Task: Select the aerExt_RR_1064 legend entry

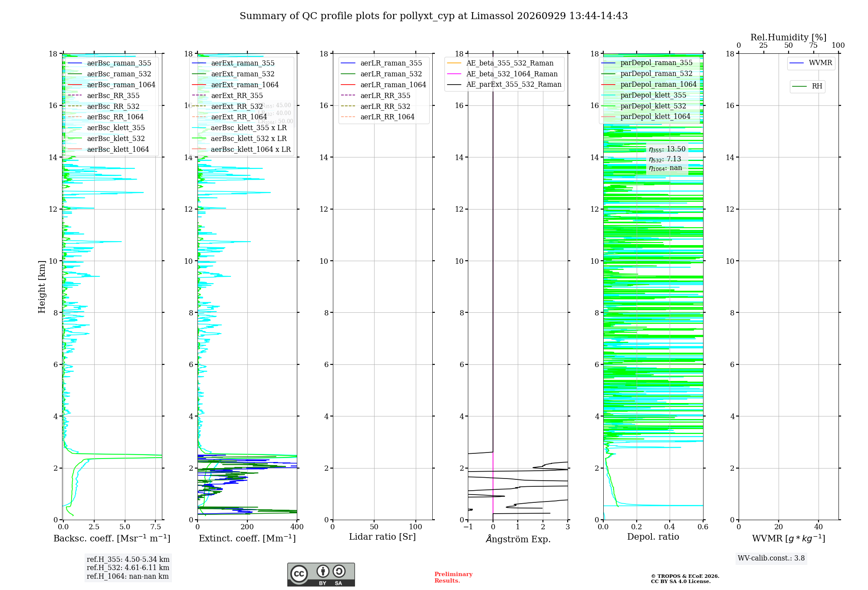Action: pyautogui.click(x=230, y=117)
